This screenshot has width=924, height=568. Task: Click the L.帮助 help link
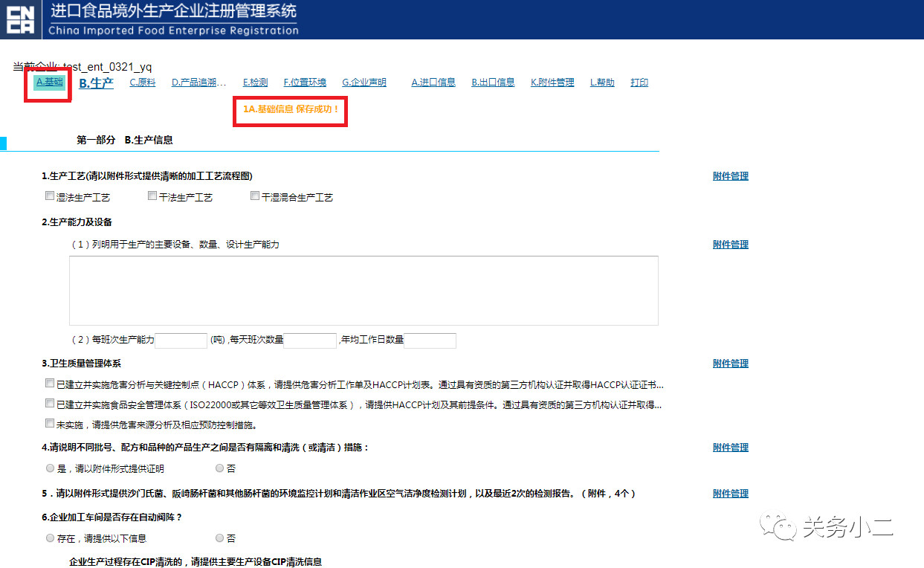click(x=602, y=83)
